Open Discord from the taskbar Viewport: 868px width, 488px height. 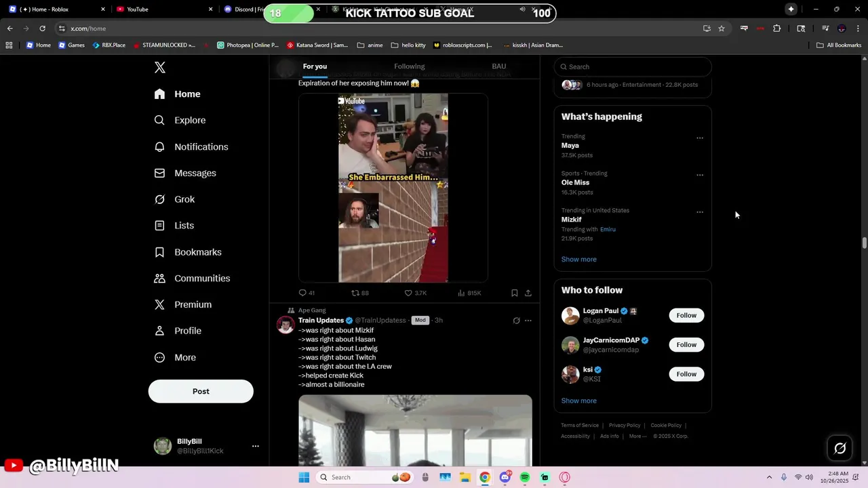point(505,477)
